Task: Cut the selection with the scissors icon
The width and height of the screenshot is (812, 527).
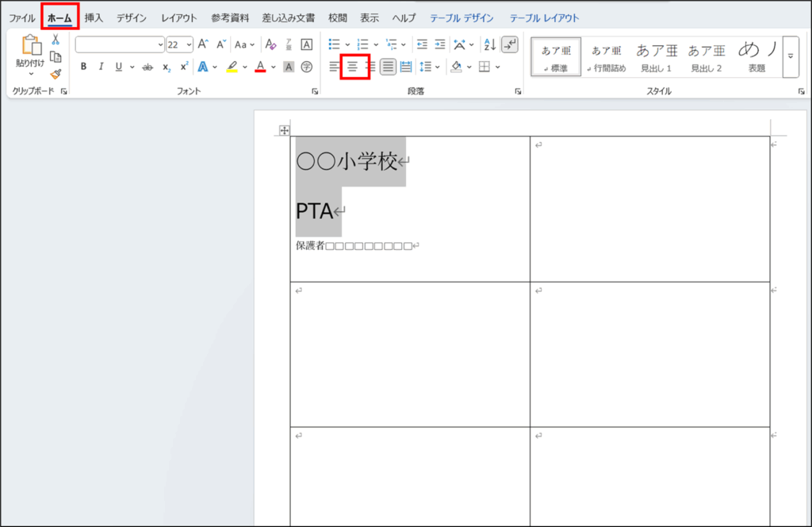Action: pyautogui.click(x=56, y=40)
